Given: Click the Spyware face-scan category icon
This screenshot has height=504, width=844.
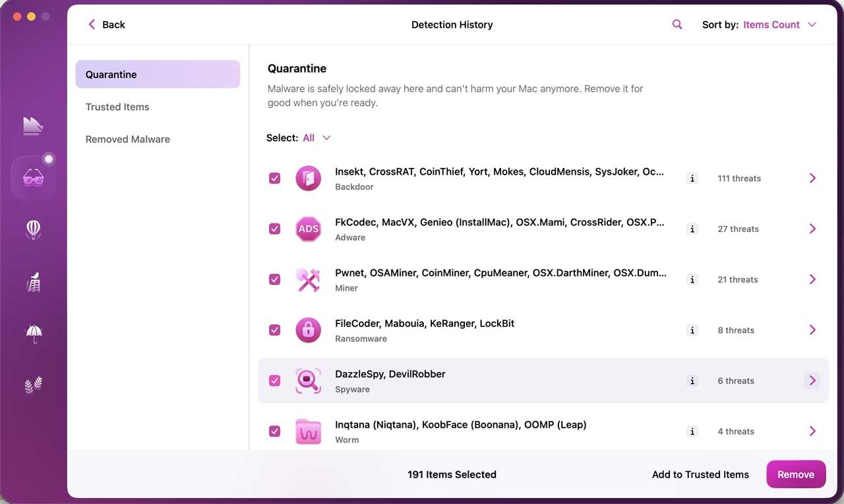Looking at the screenshot, I should pyautogui.click(x=308, y=380).
